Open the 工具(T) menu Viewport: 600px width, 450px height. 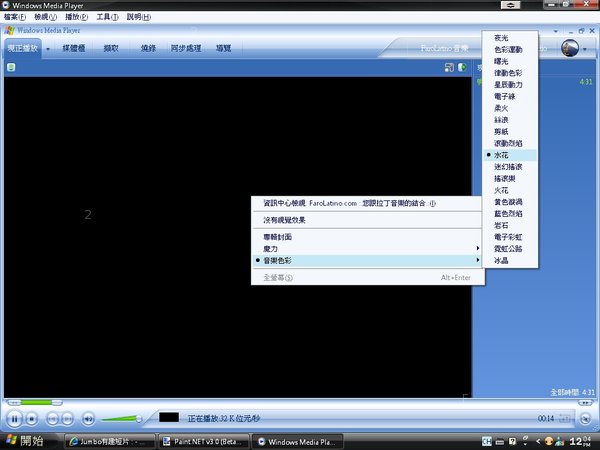point(107,17)
